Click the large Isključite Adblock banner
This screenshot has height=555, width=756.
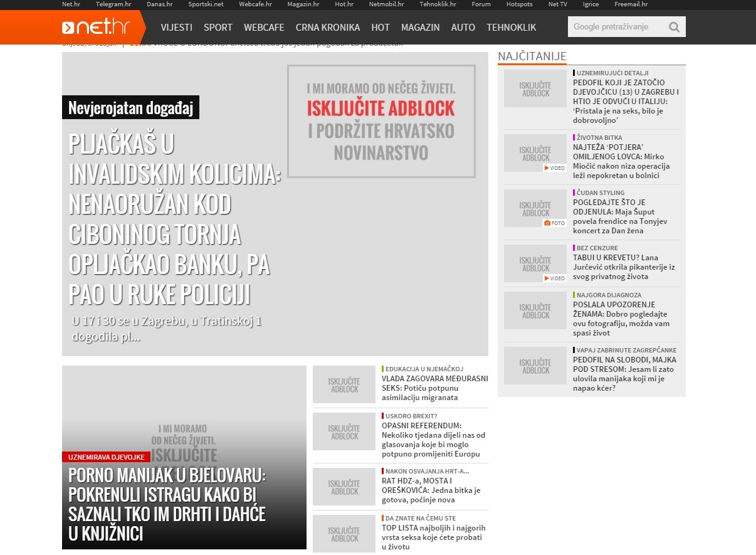coord(381,121)
